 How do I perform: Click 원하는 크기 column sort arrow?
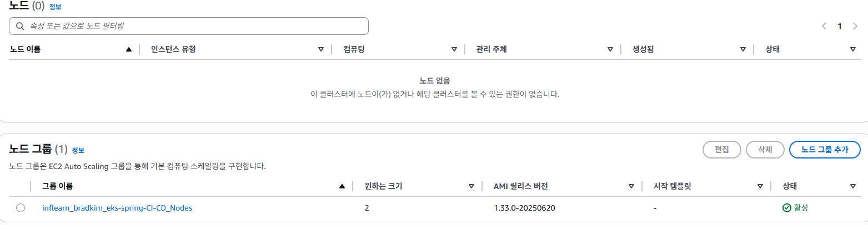click(x=471, y=186)
